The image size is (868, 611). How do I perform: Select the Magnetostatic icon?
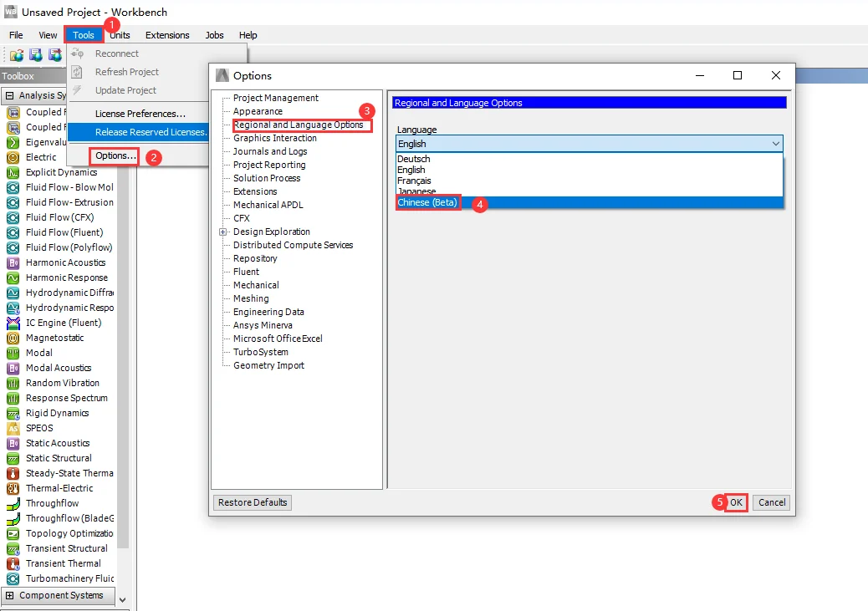pyautogui.click(x=13, y=338)
